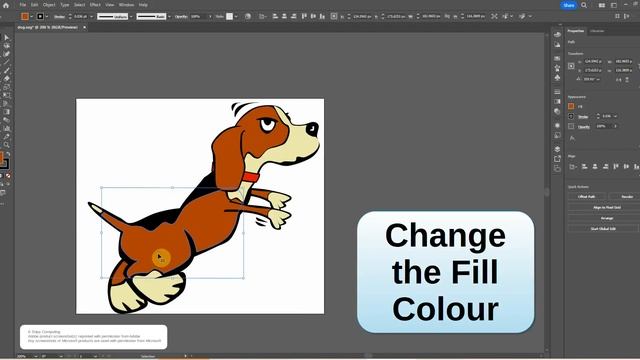Click the reference point selector in Transform section
Image resolution: width=640 pixels, height=360 pixels.
[571, 66]
